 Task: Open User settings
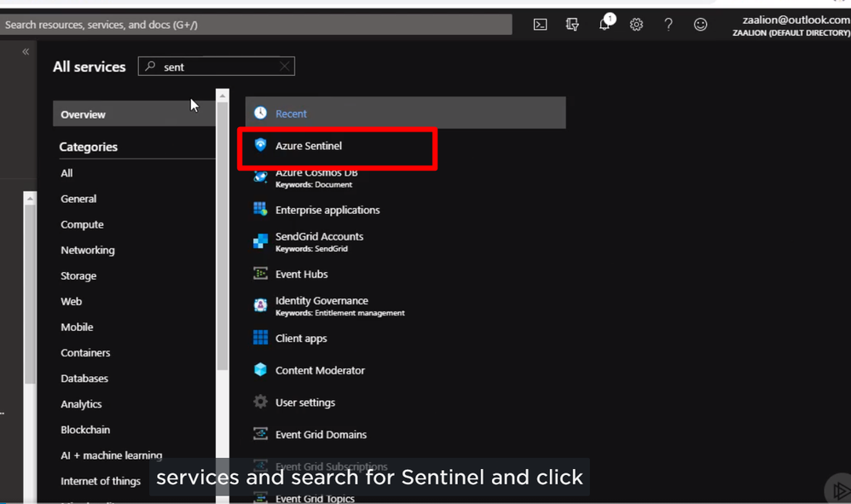(x=305, y=403)
